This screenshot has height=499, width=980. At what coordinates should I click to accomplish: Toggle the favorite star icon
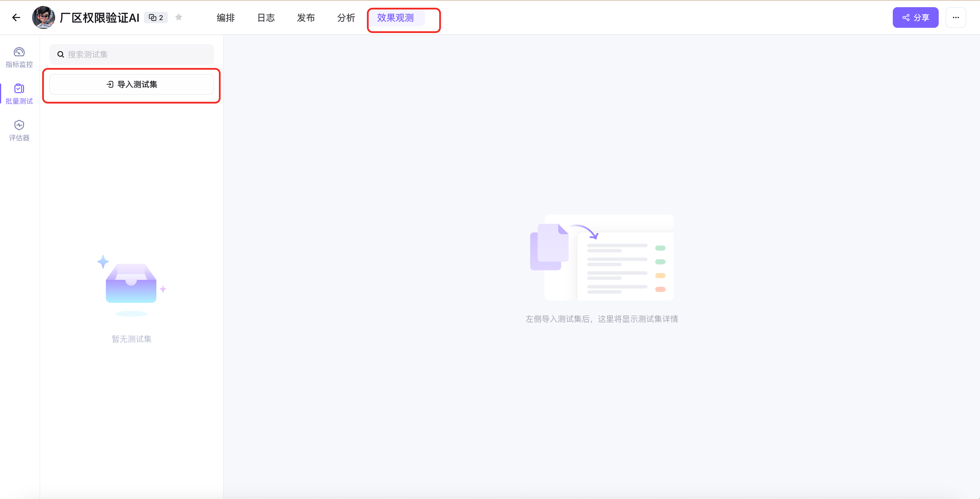(x=179, y=17)
